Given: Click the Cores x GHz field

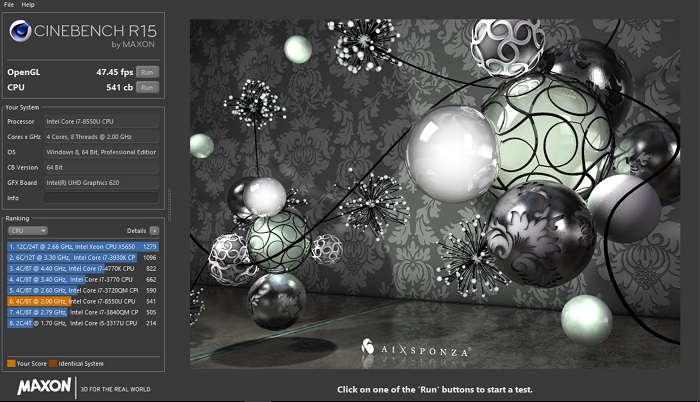Looking at the screenshot, I should [x=101, y=137].
